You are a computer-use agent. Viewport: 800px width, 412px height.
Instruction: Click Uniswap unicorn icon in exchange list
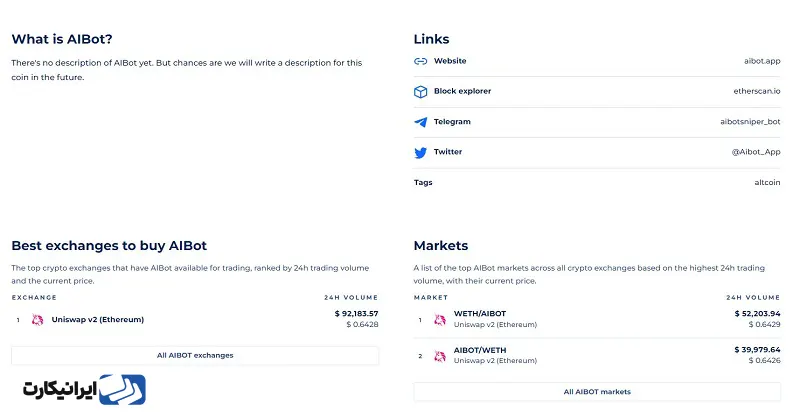37,320
